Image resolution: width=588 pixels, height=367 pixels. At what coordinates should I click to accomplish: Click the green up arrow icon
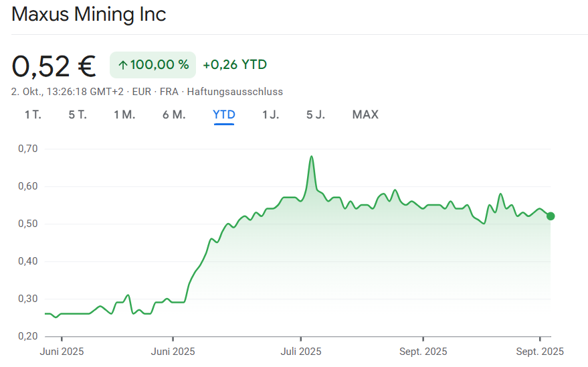tap(122, 65)
